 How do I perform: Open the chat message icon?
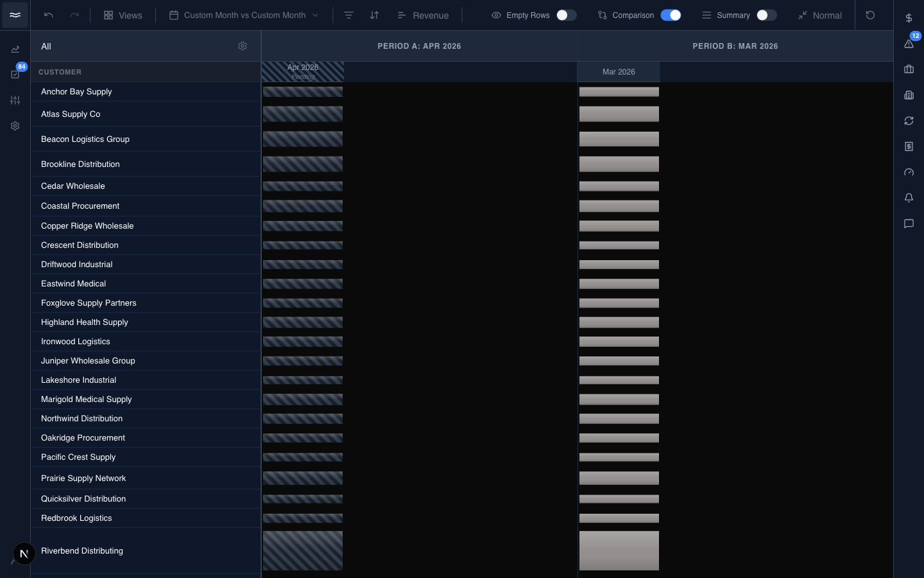909,223
